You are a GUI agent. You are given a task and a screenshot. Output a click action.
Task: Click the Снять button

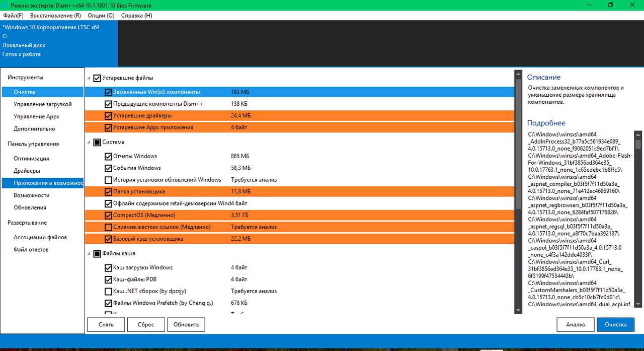pos(106,325)
